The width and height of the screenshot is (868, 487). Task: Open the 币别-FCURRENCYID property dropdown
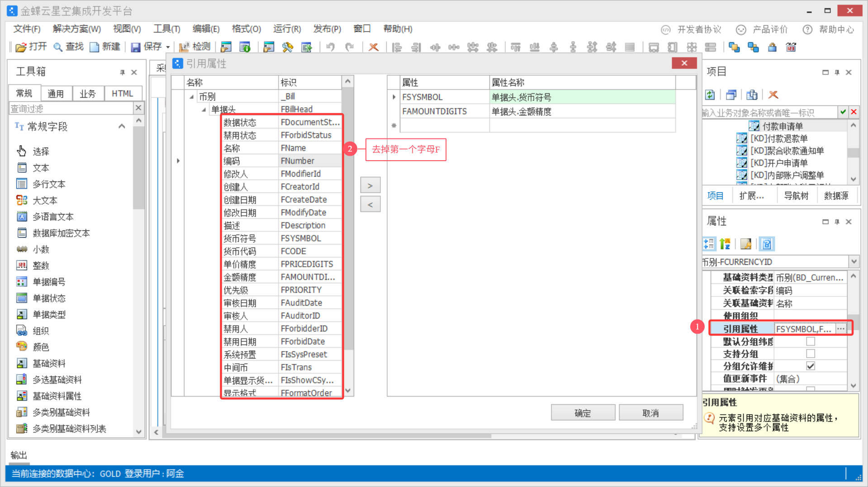coord(854,262)
